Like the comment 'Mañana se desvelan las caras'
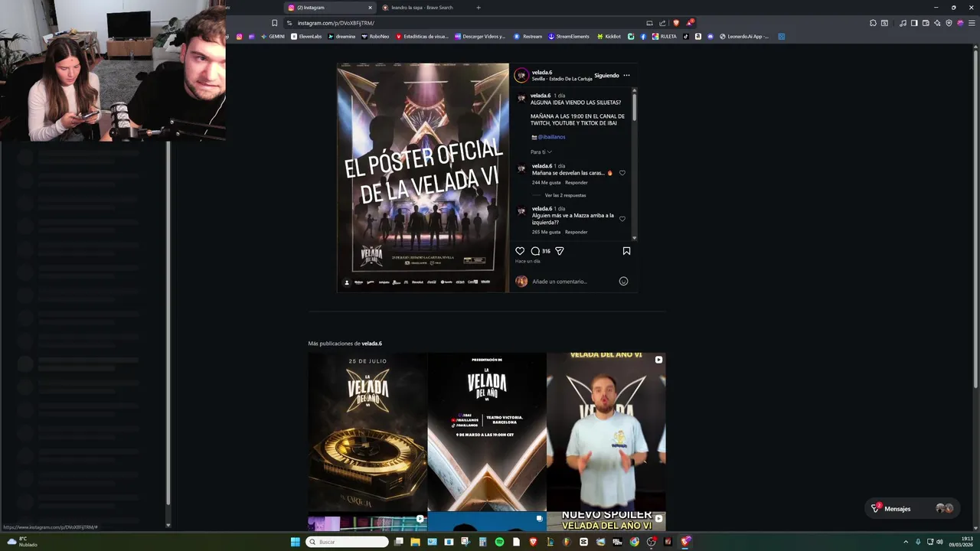 pyautogui.click(x=622, y=173)
